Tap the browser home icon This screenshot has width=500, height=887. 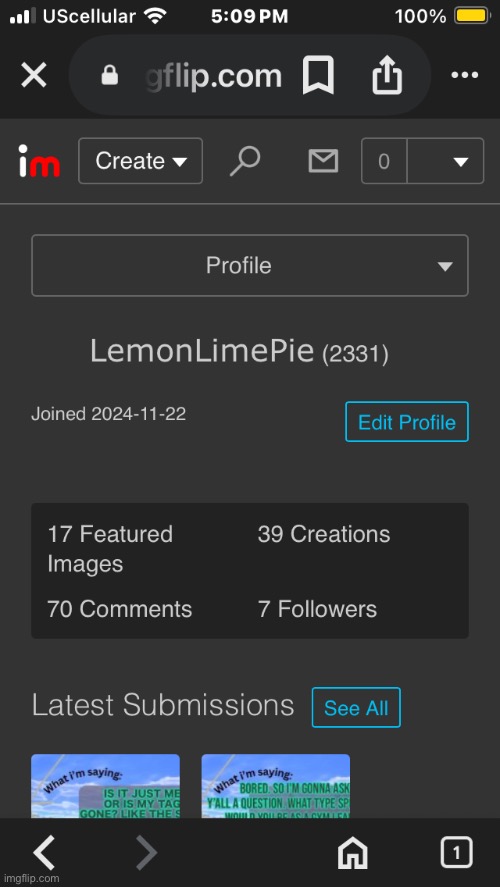coord(352,852)
